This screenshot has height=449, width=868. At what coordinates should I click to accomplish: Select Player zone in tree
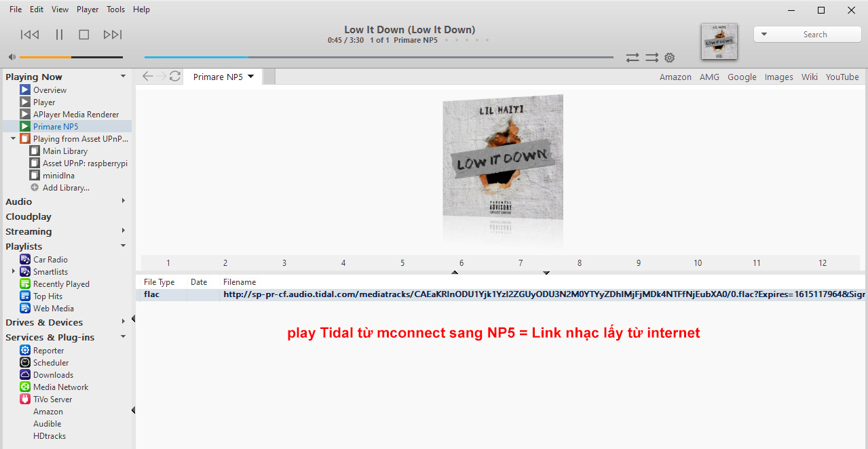[44, 102]
